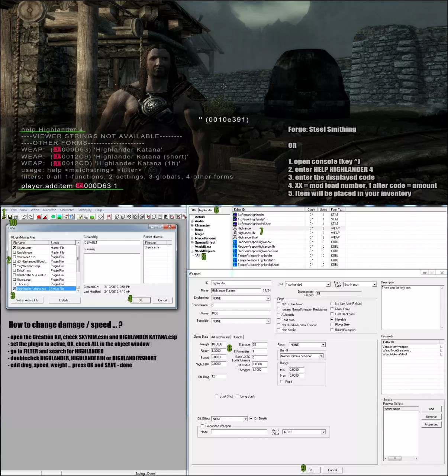This screenshot has width=448, height=476.
Task: Click the Highlander1h weapon row icon
Action: [x=235, y=233]
